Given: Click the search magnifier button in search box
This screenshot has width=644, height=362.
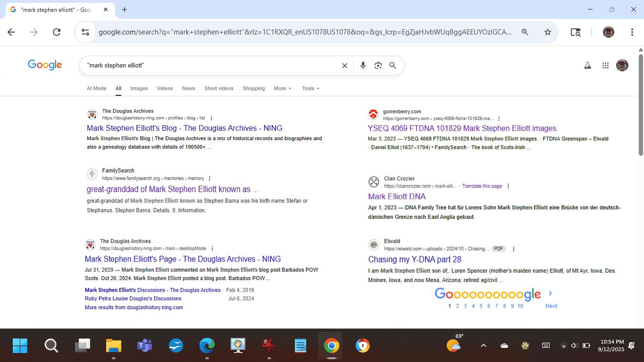Looking at the screenshot, I should pos(393,66).
